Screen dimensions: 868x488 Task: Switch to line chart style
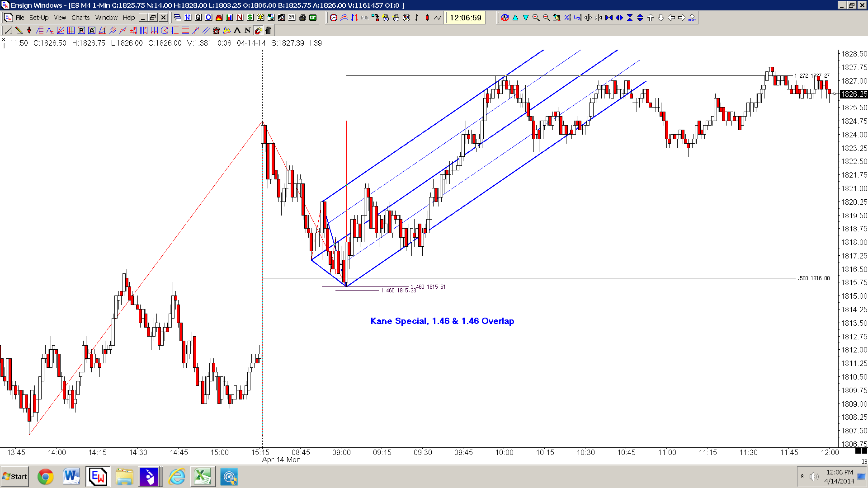coord(438,18)
